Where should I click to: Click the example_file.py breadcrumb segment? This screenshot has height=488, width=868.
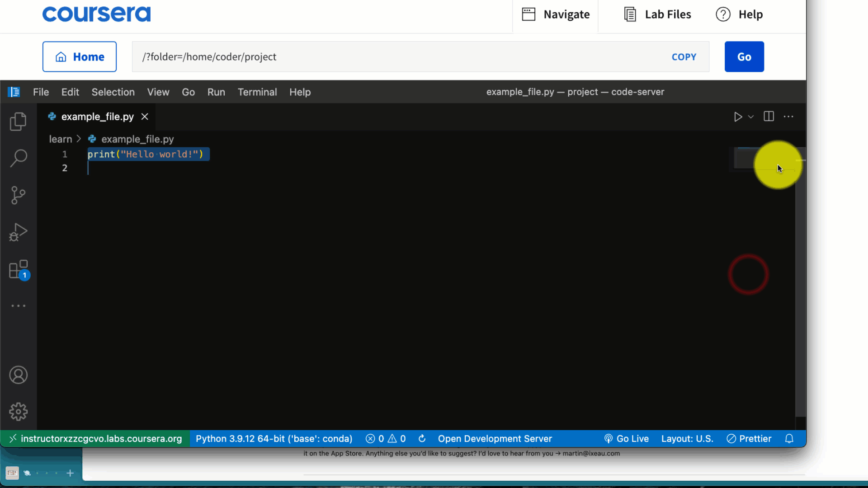131,139
